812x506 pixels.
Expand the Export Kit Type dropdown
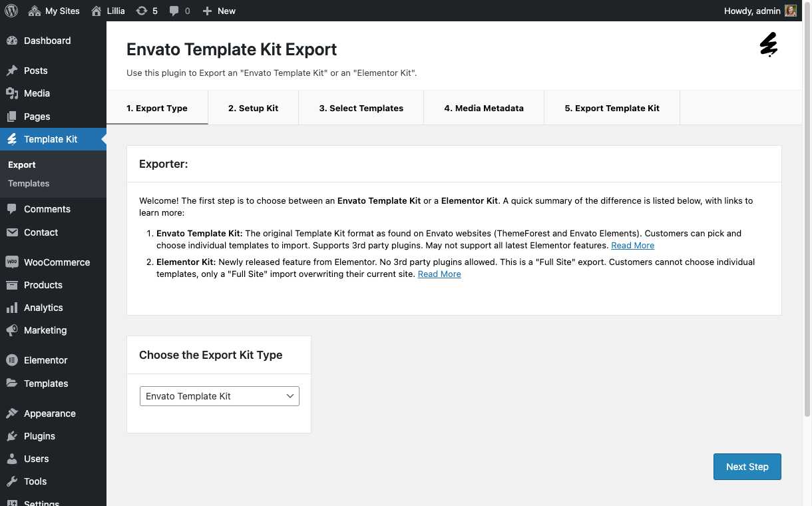click(x=220, y=396)
